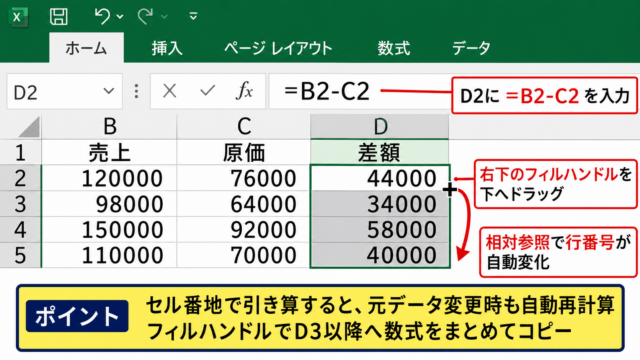Click the formula bar's three-dot resize handle
640x360 pixels.
136,91
